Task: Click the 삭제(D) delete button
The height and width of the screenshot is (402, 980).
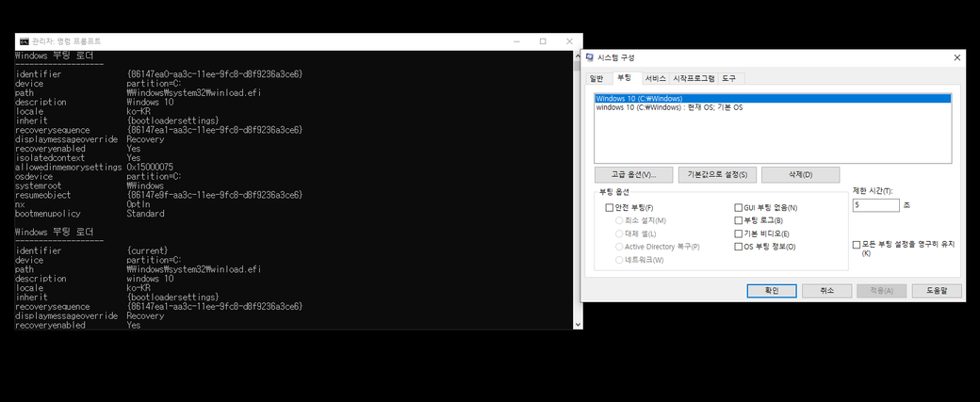Action: pyautogui.click(x=801, y=175)
